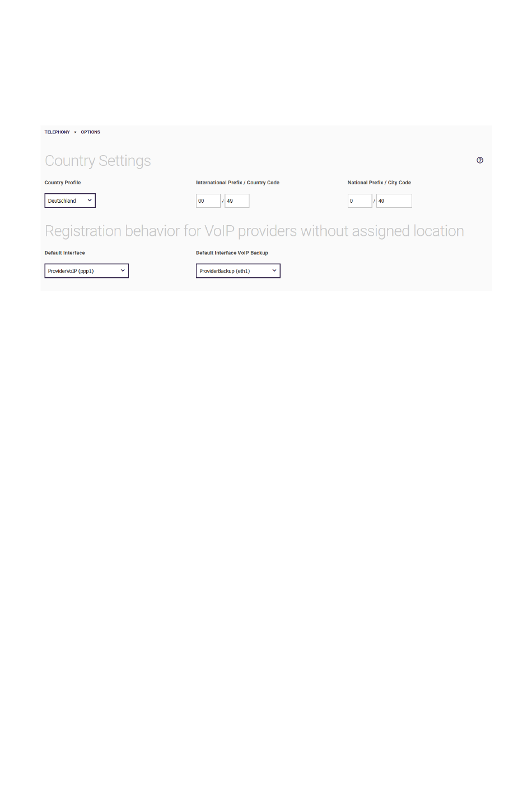532x792 pixels.
Task: Open the help question mark icon
Action: click(480, 160)
